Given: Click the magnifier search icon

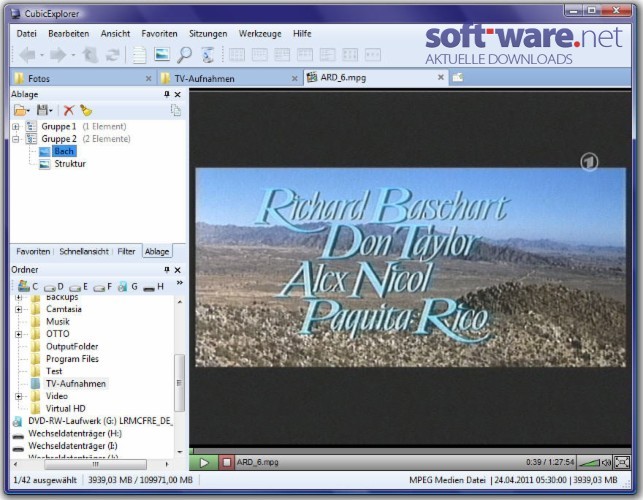Looking at the screenshot, I should (x=184, y=55).
